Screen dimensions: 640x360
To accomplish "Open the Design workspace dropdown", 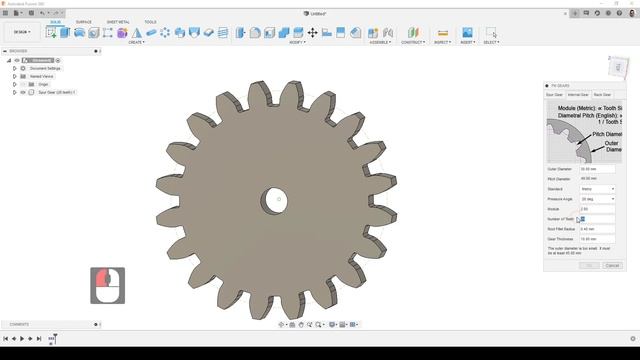I will pyautogui.click(x=22, y=32).
